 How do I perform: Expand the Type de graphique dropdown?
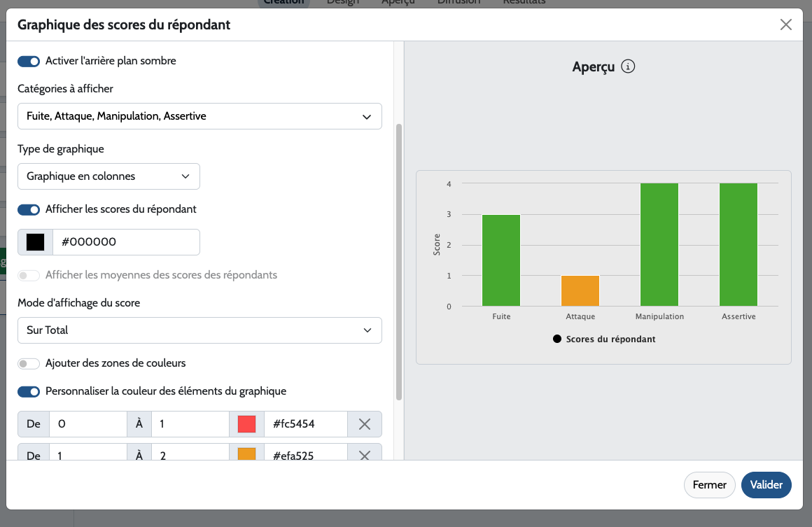pos(108,176)
